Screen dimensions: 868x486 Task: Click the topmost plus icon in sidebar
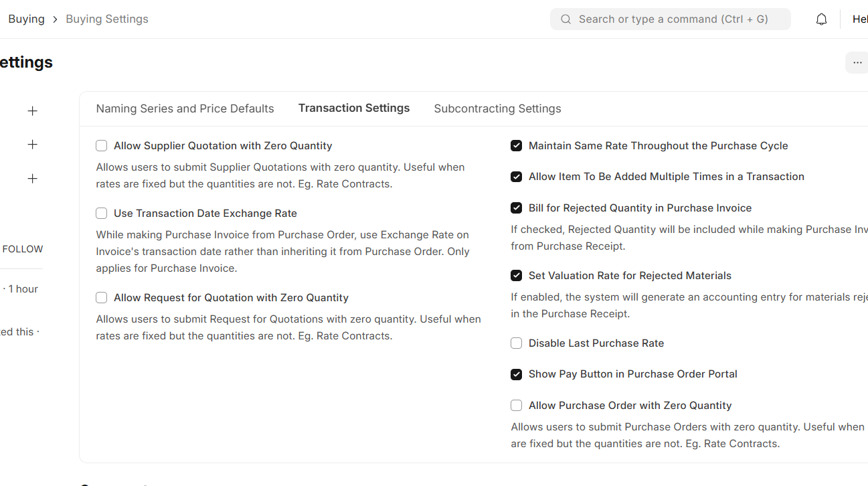click(x=32, y=111)
